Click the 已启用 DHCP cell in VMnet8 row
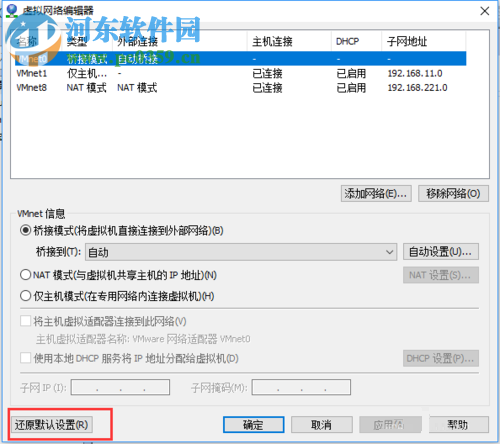The width and height of the screenshot is (500, 444). point(351,88)
